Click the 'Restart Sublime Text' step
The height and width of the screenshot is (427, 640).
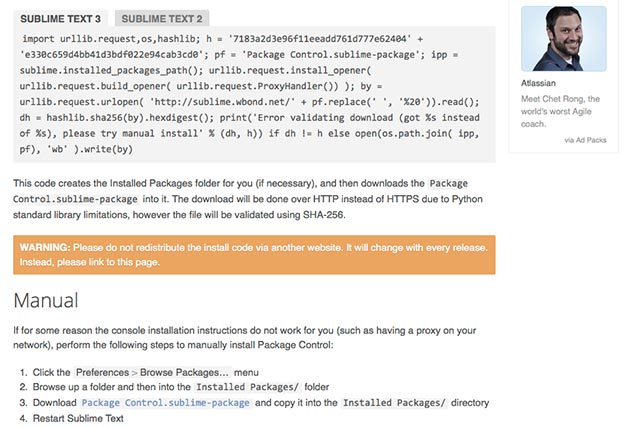[x=78, y=418]
